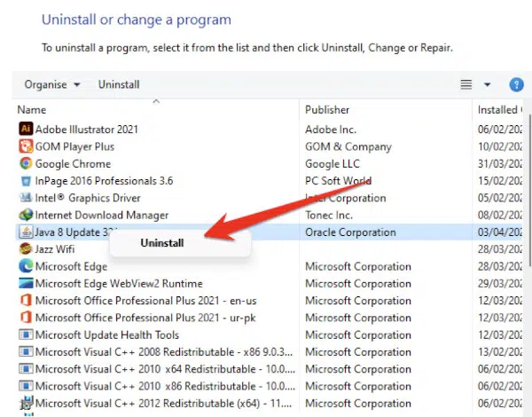Select Microsoft Edge program name
Image resolution: width=532 pixels, height=417 pixels.
(71, 266)
